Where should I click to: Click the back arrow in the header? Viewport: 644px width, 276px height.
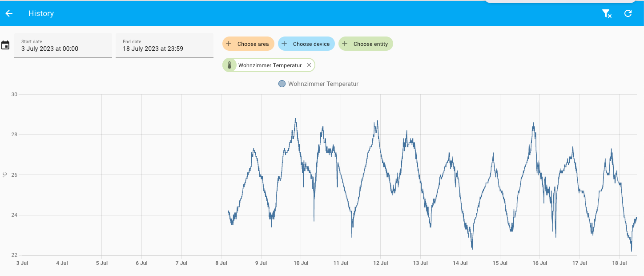pyautogui.click(x=9, y=13)
